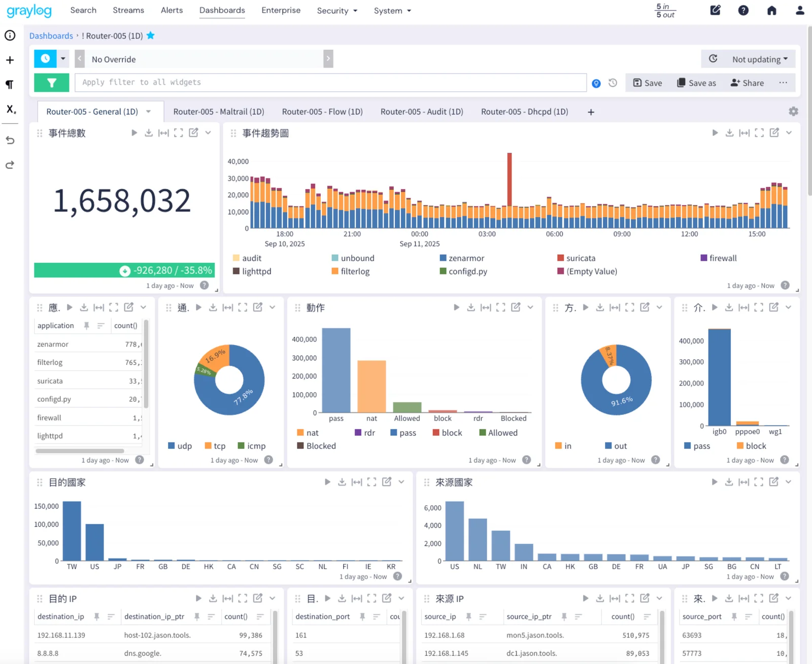Expand the 來源國家 widget actions chevron

click(x=788, y=482)
